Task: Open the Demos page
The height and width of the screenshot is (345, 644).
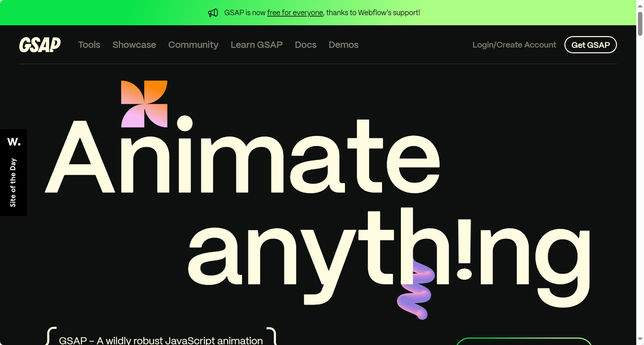Action: coord(343,45)
